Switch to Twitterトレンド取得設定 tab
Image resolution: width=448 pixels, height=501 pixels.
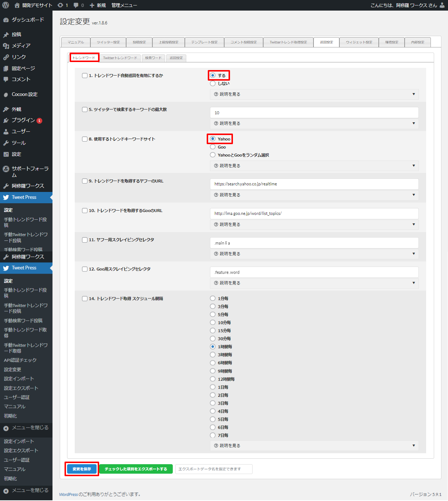288,42
